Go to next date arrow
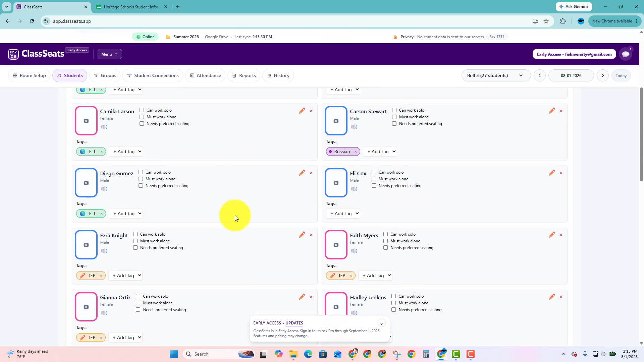Image resolution: width=644 pixels, height=362 pixels. point(603,76)
